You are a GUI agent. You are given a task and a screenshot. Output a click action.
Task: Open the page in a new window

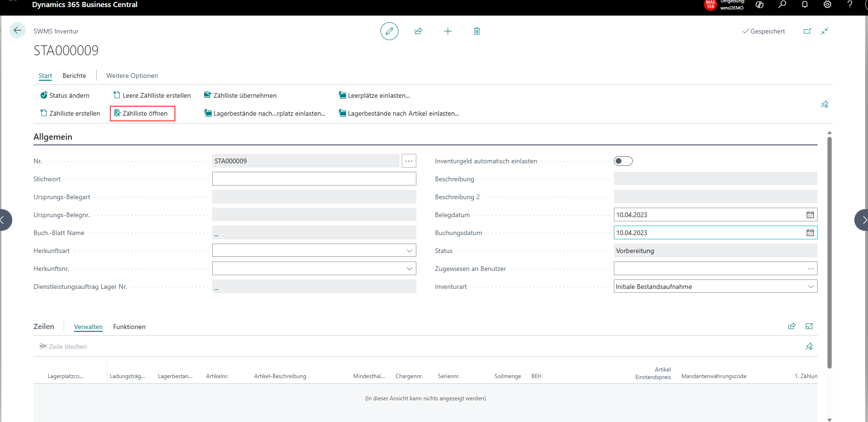click(807, 31)
